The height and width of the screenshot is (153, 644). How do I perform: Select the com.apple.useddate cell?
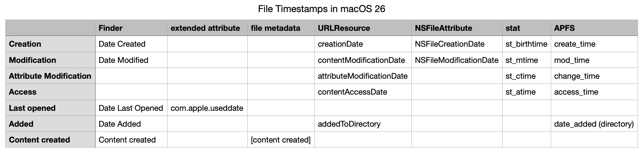207,108
